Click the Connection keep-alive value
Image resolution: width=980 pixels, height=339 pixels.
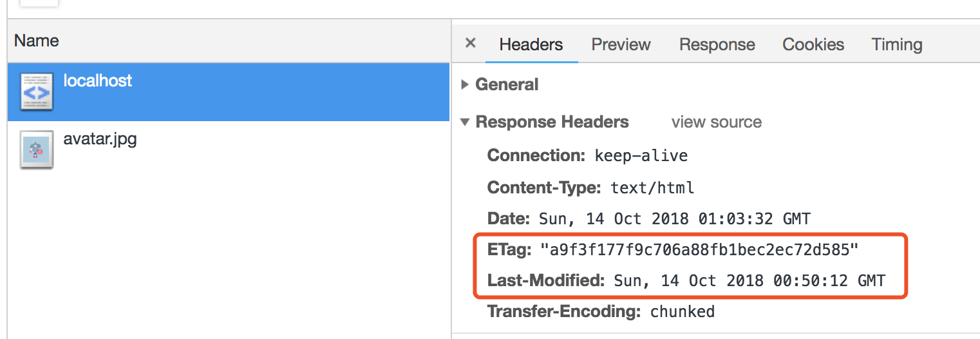pos(641,156)
